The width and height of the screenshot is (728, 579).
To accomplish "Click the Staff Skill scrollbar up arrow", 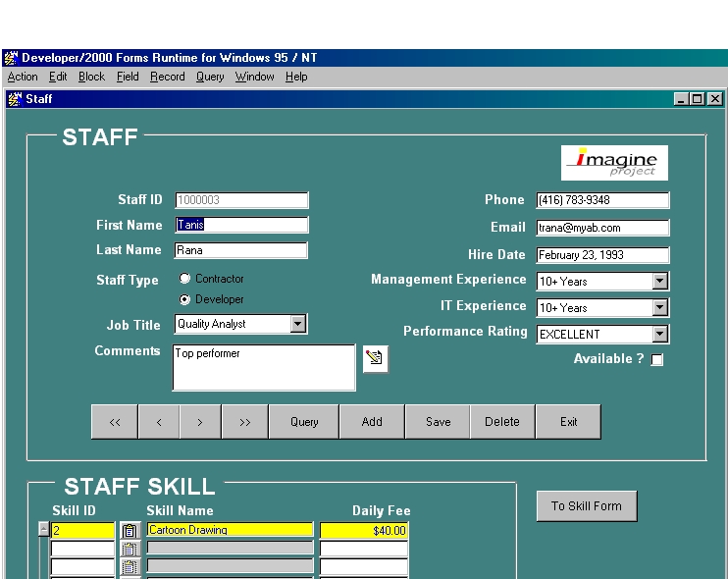I will [x=43, y=529].
